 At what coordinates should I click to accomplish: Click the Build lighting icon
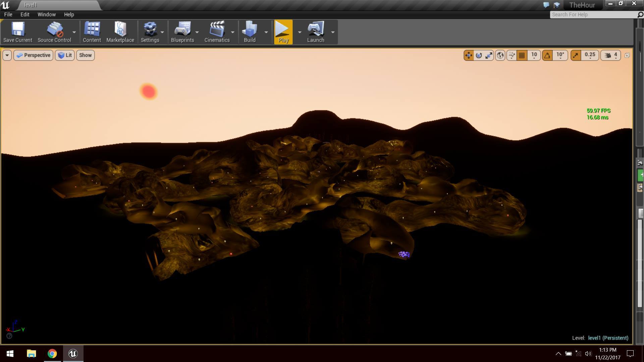pyautogui.click(x=250, y=32)
